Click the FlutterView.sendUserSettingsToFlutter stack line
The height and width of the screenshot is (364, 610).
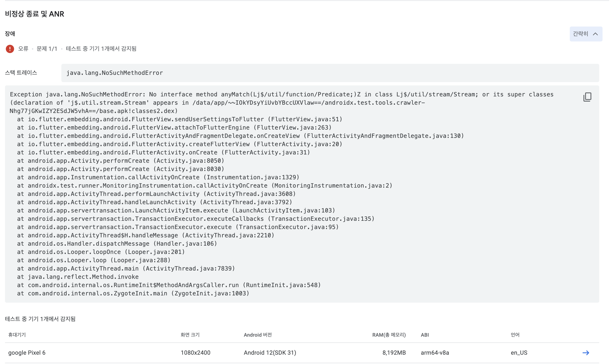point(179,119)
